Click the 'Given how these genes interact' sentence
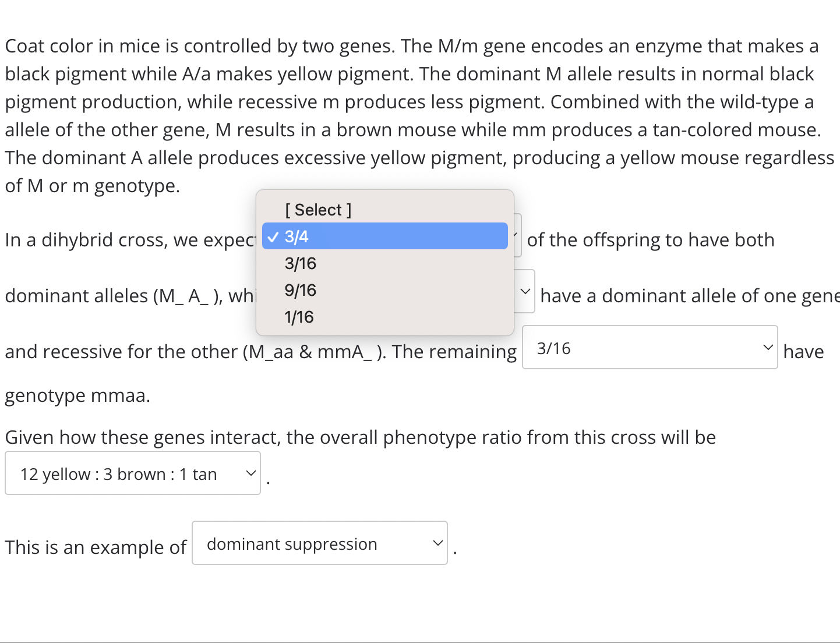840x643 pixels. point(360,437)
